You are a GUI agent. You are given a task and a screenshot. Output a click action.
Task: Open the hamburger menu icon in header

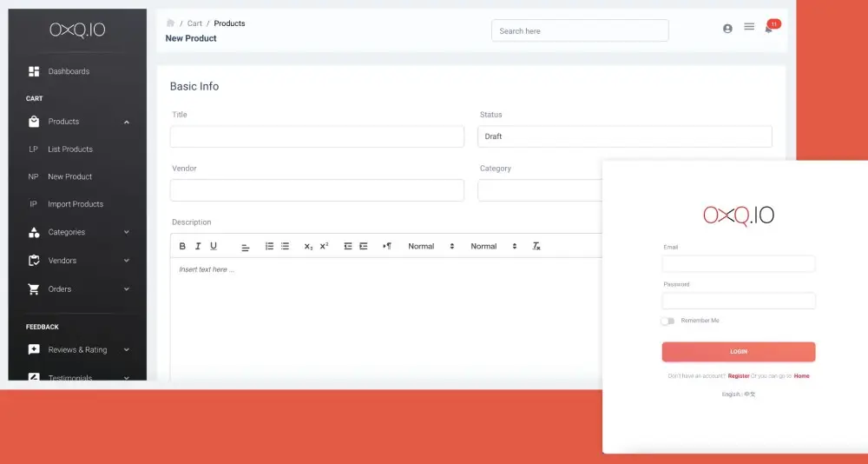pyautogui.click(x=749, y=26)
